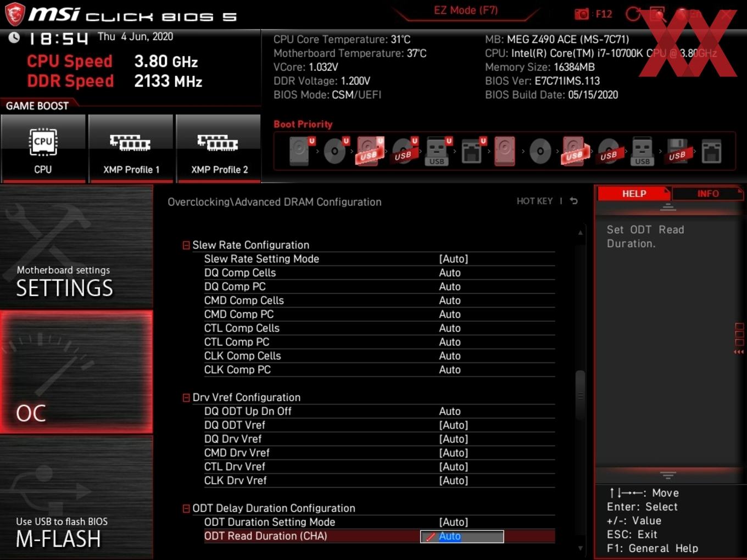Click the settings list scrollbar thumb
This screenshot has height=560, width=747.
(579, 395)
